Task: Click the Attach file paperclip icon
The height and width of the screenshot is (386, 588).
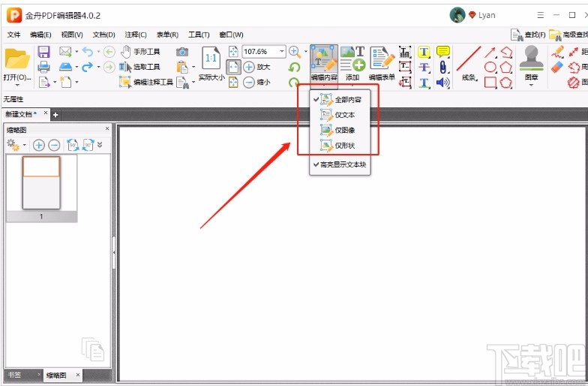Action: click(x=443, y=68)
